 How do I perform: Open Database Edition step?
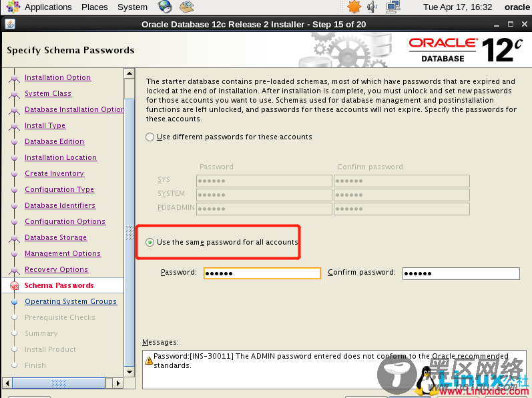tap(54, 141)
